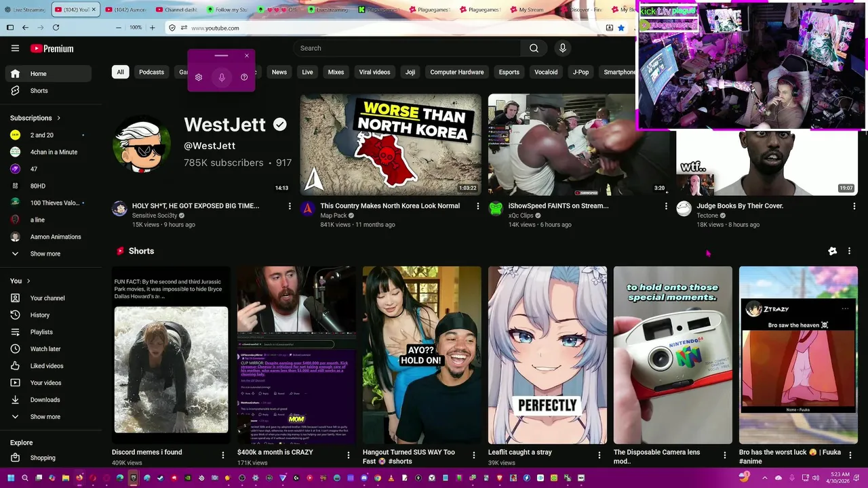Open the Shorts shelf options menu

click(x=849, y=251)
